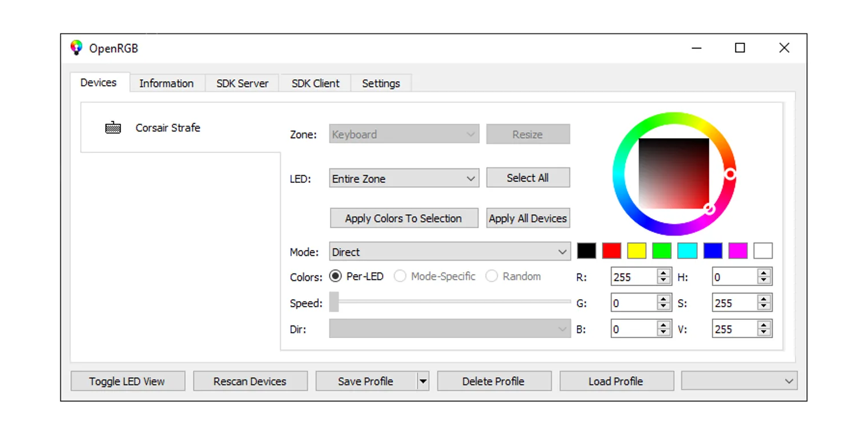Decrease the B value with down arrow
The width and height of the screenshot is (868, 434).
click(x=663, y=333)
